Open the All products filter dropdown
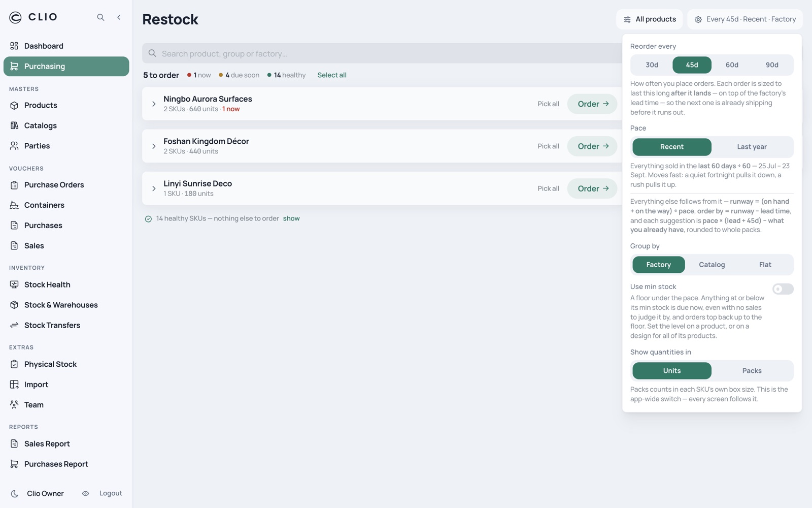 tap(650, 19)
